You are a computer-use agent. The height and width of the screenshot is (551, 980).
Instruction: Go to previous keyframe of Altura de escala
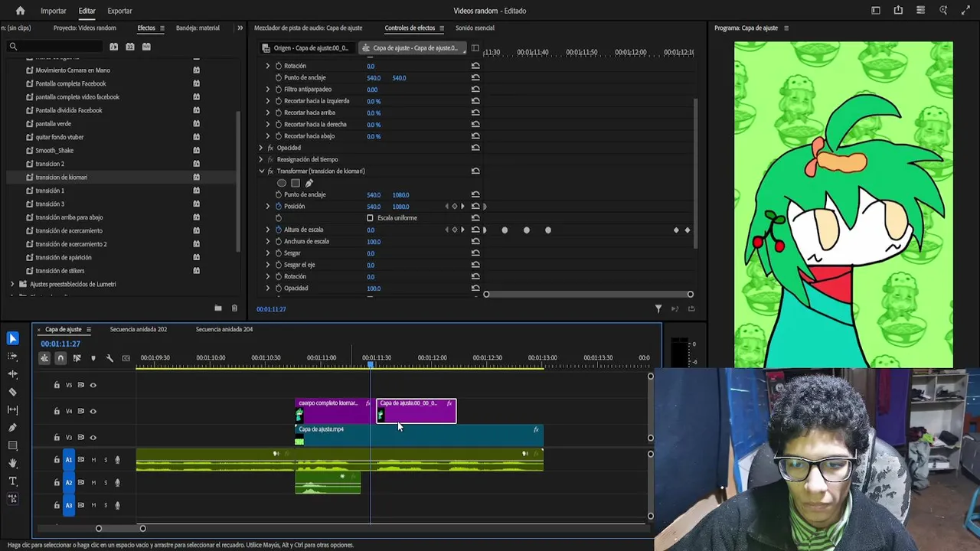click(x=447, y=230)
